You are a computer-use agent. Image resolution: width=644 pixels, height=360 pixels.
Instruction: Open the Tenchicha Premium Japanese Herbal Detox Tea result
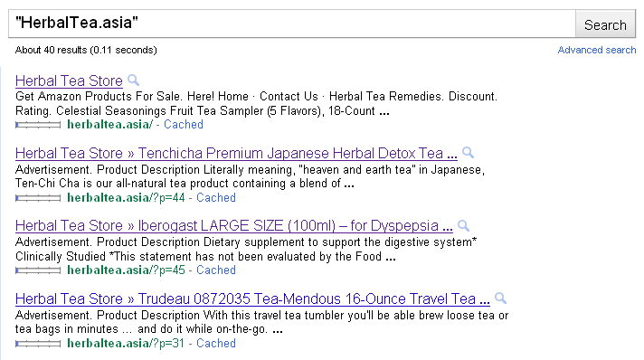236,153
